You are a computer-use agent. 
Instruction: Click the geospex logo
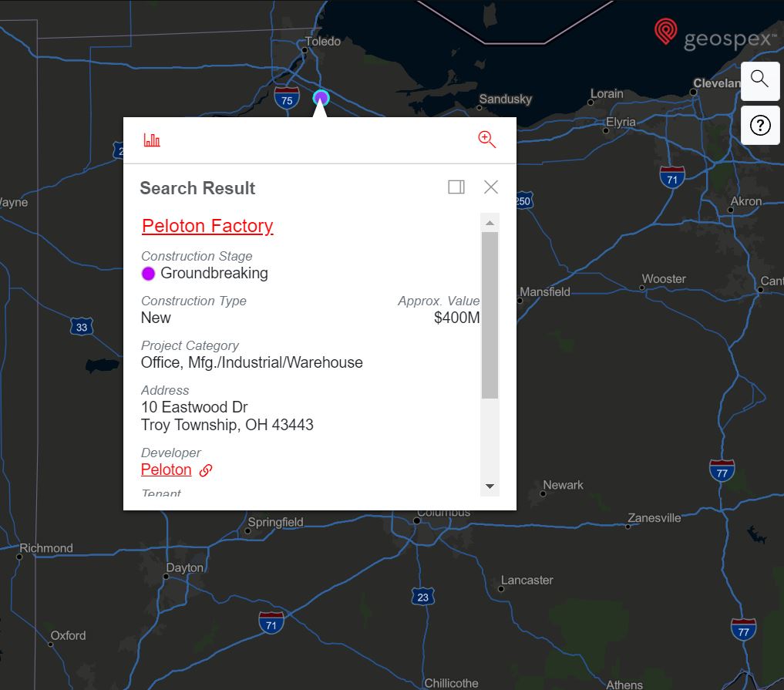715,34
